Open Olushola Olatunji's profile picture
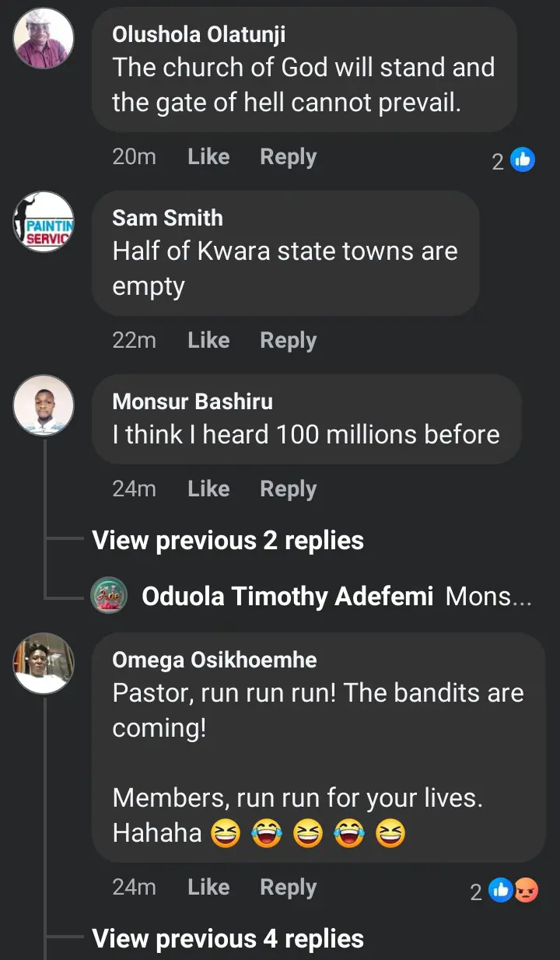The image size is (560, 960). click(44, 37)
